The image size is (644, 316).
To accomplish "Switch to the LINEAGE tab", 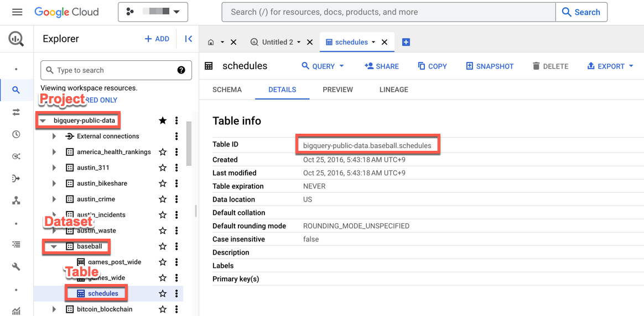I will (394, 89).
